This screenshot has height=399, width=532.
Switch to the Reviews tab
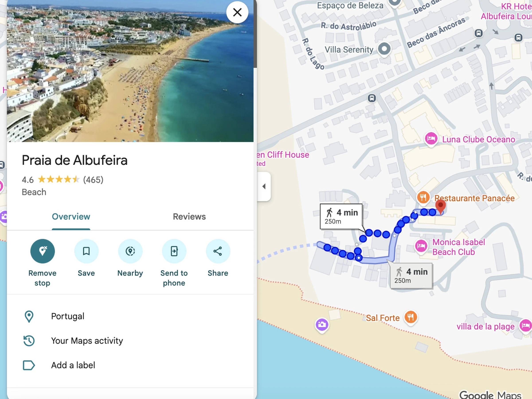[x=189, y=217]
